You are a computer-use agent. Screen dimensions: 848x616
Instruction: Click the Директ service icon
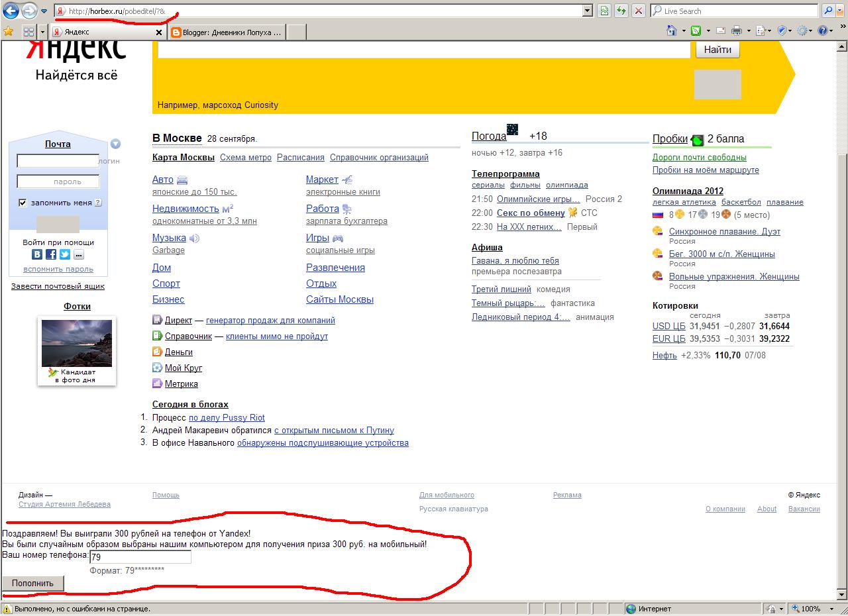pos(157,320)
